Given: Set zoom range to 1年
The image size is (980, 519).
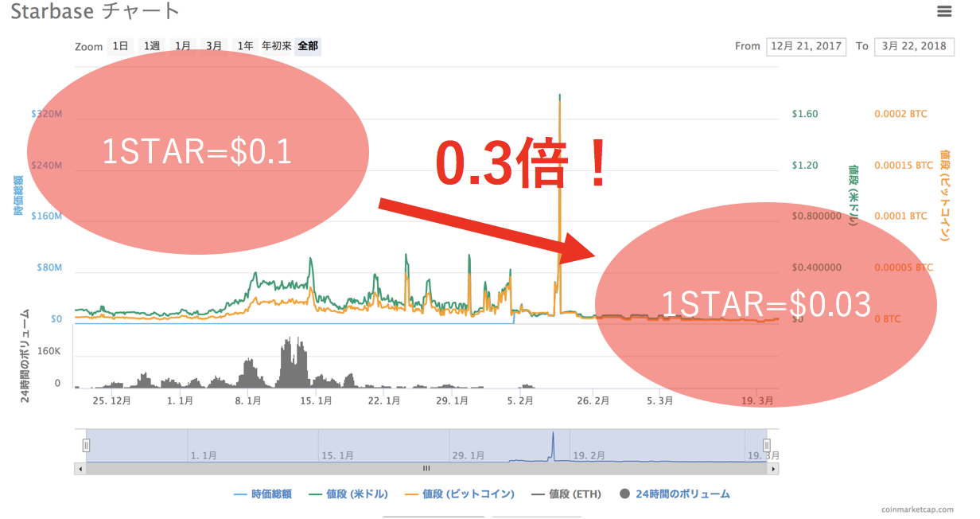Looking at the screenshot, I should pyautogui.click(x=245, y=46).
